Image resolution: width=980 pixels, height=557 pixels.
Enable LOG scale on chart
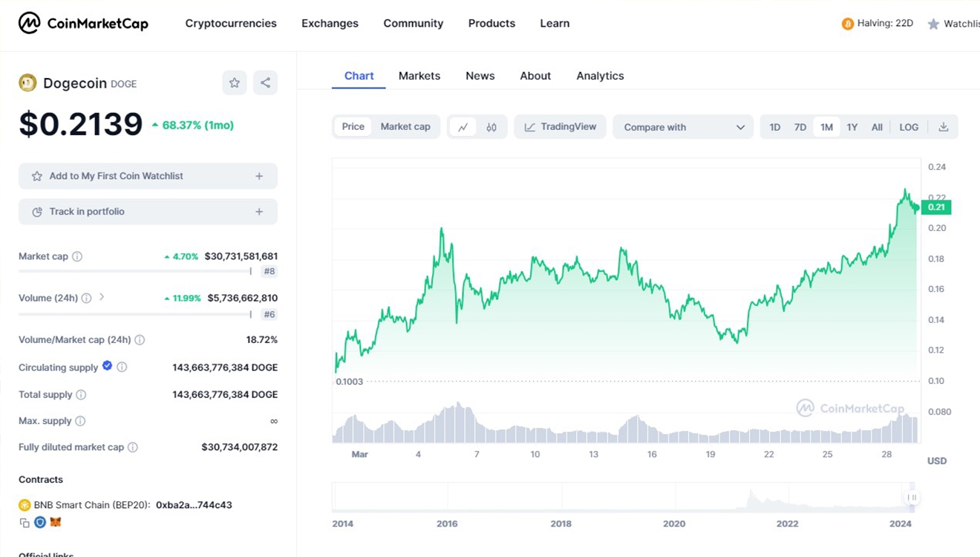909,127
